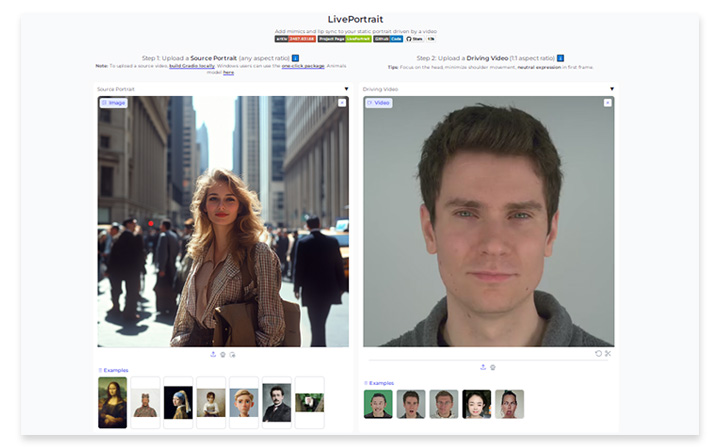Image resolution: width=720 pixels, height=448 pixels.
Task: Click the undo icon below the driving video
Action: pos(598,353)
